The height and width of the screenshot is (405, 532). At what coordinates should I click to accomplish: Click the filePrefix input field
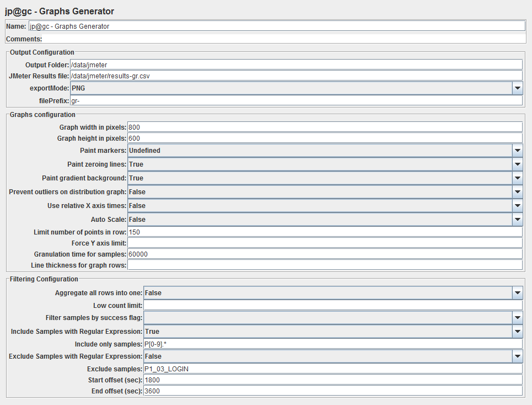coord(296,101)
